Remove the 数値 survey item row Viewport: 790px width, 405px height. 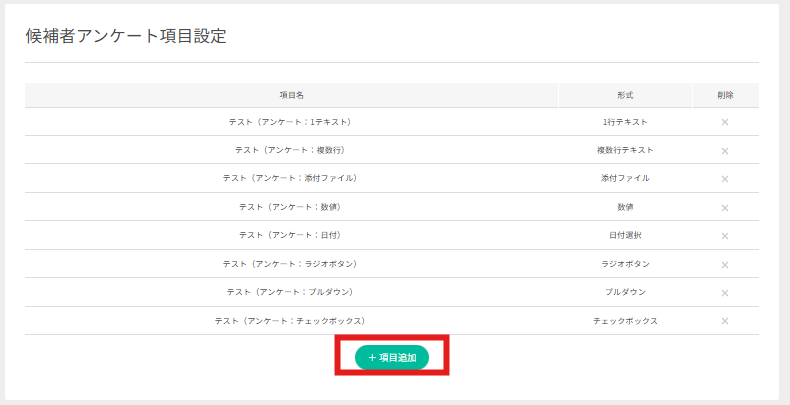(725, 207)
